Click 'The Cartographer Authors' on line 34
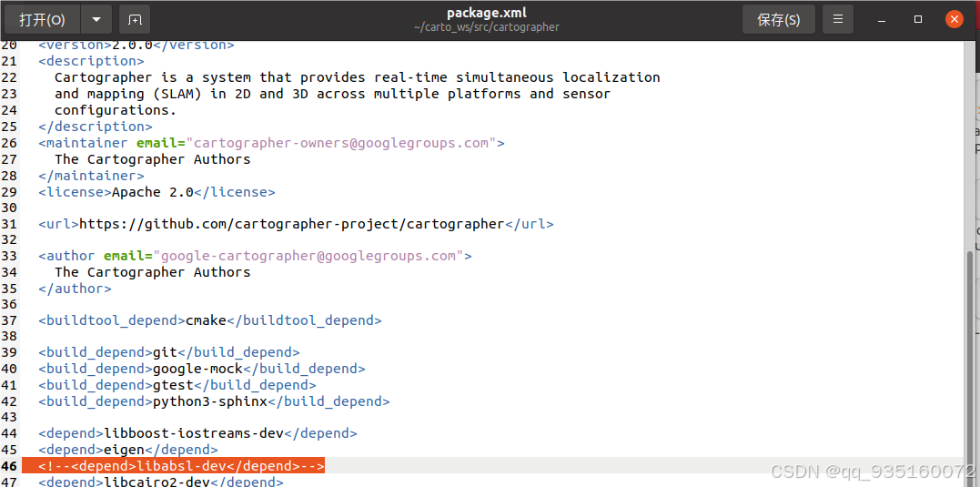 (153, 272)
